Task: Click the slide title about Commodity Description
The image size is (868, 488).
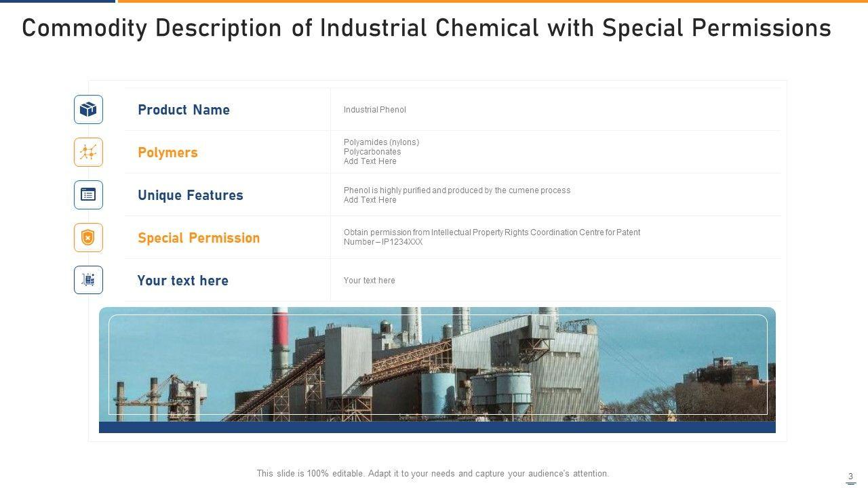Action: click(x=427, y=28)
